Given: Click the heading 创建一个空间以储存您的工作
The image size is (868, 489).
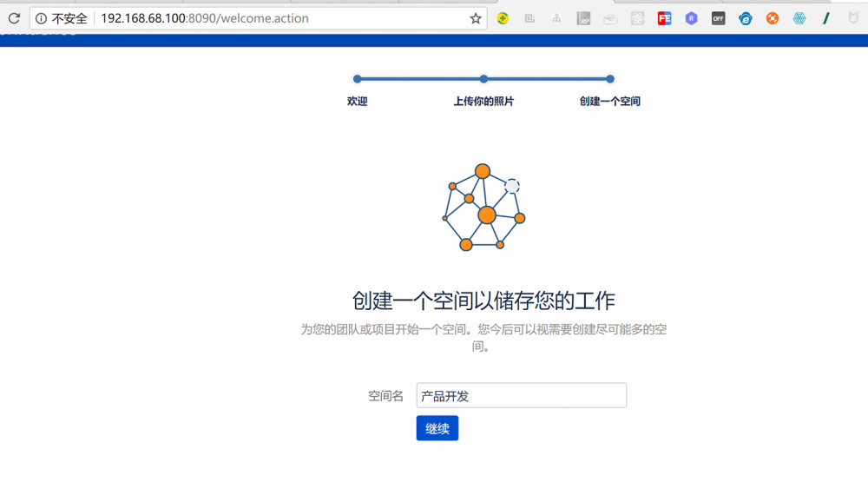Looking at the screenshot, I should pos(483,301).
